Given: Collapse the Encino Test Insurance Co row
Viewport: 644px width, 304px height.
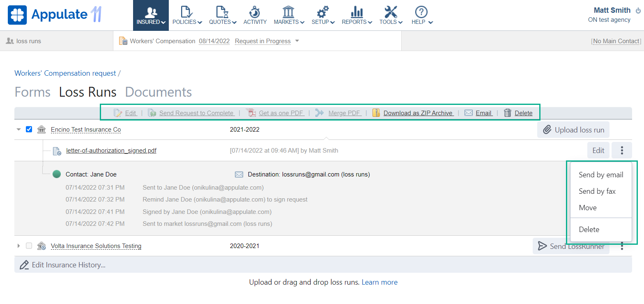Looking at the screenshot, I should [18, 130].
